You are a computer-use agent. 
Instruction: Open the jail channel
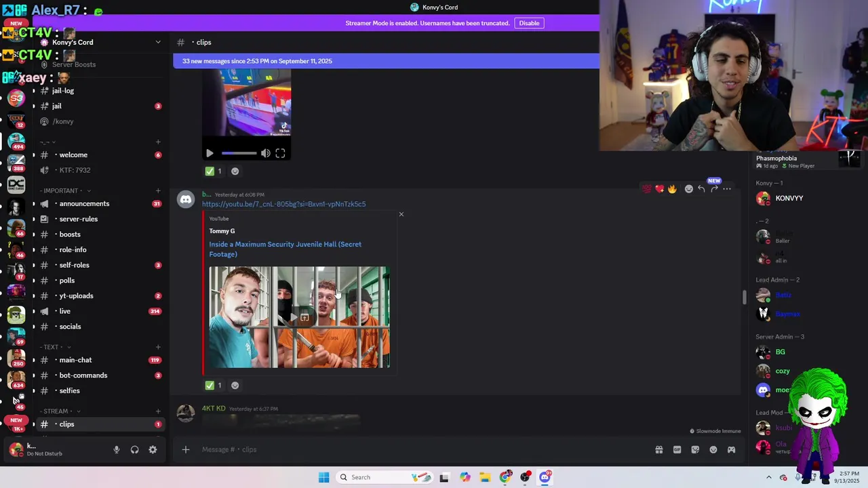[x=100, y=106]
